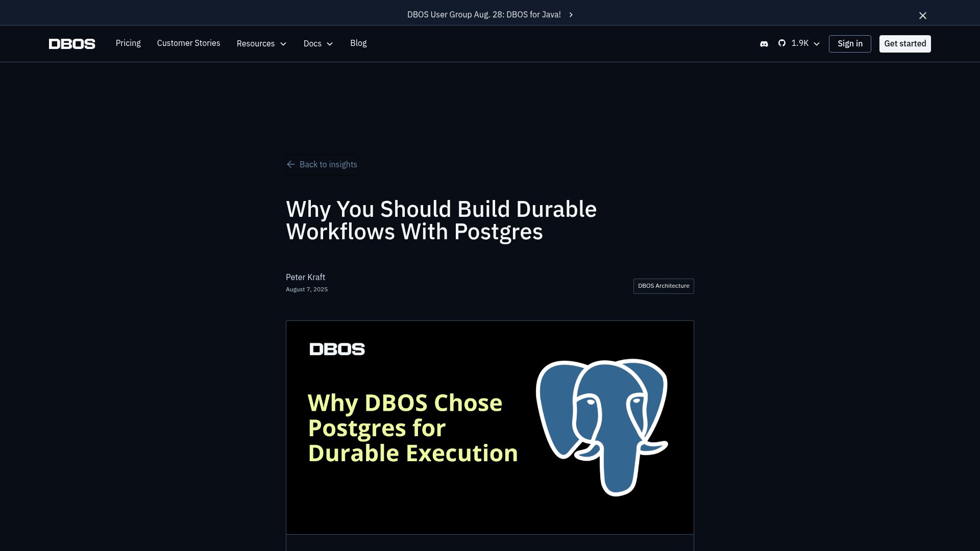The image size is (980, 551).
Task: Open Customer Stories page
Action: pos(188,43)
